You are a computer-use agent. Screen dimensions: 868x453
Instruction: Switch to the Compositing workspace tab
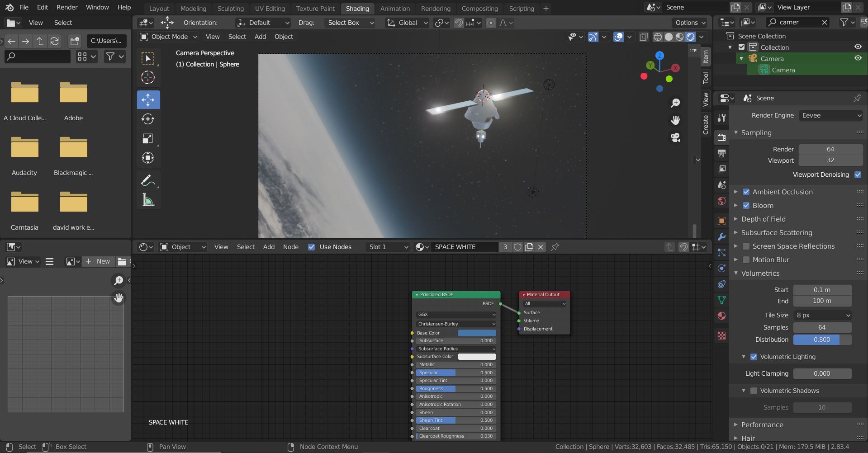[x=479, y=8]
